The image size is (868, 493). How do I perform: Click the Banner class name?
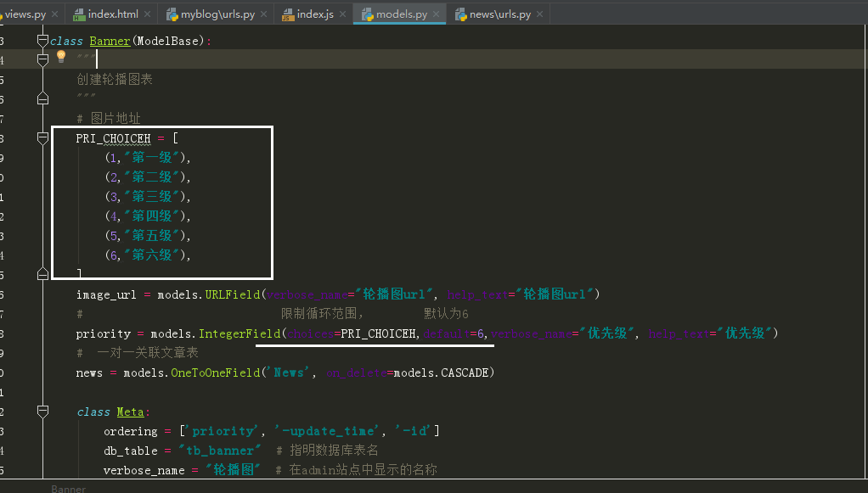110,41
